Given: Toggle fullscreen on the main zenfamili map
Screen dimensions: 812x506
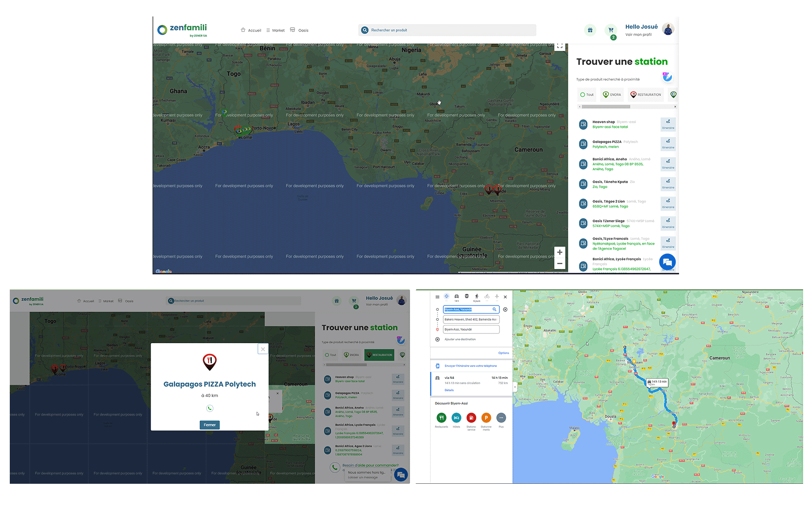Looking at the screenshot, I should click(560, 46).
